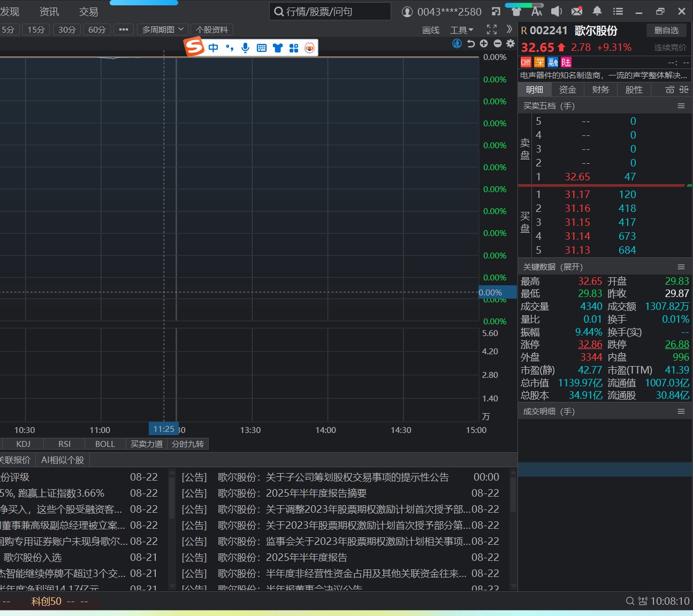The height and width of the screenshot is (616, 693).
Task: Open the notification bell alerts
Action: click(597, 11)
